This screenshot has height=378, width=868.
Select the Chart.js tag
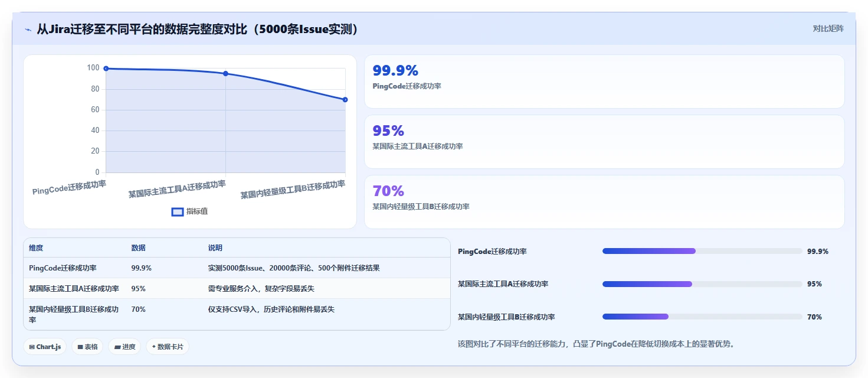[45, 347]
